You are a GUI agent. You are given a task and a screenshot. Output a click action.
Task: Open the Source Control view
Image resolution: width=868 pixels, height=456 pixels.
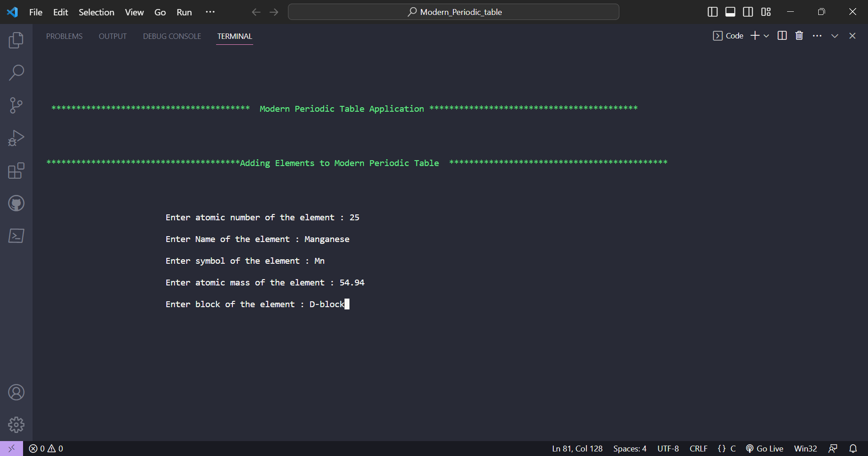pos(16,105)
